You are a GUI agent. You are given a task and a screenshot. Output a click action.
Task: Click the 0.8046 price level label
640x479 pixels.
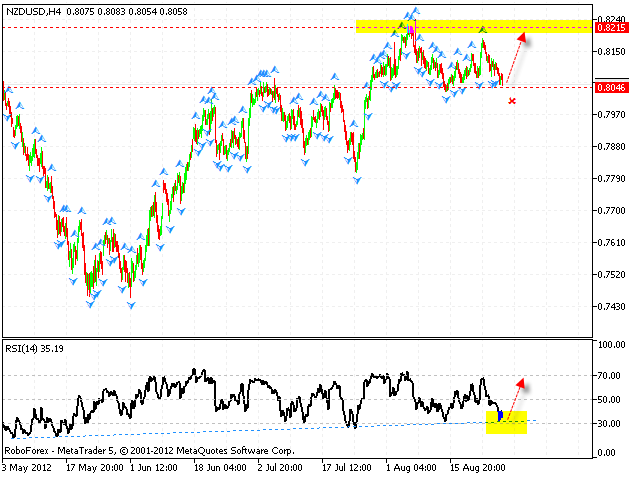coord(609,88)
